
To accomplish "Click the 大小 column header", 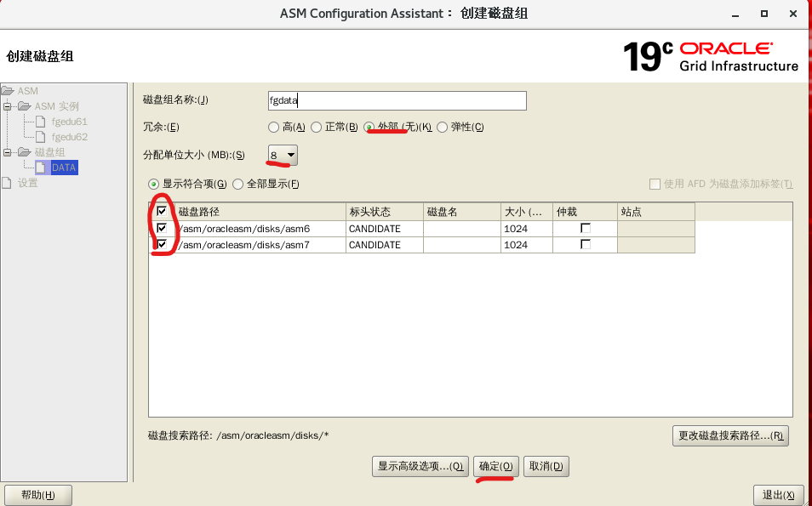I will point(527,212).
